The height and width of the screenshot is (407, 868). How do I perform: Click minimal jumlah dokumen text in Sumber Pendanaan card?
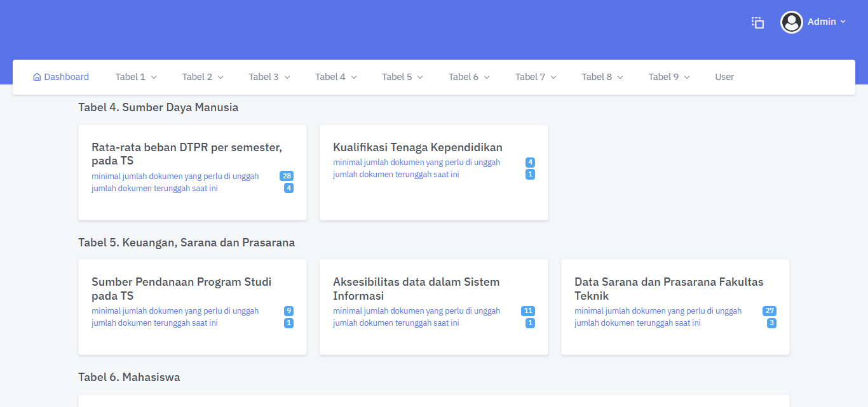pyautogui.click(x=175, y=311)
